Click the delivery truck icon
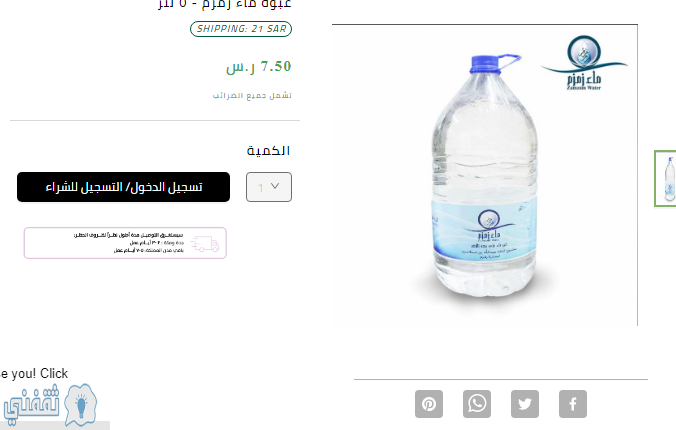 (205, 244)
